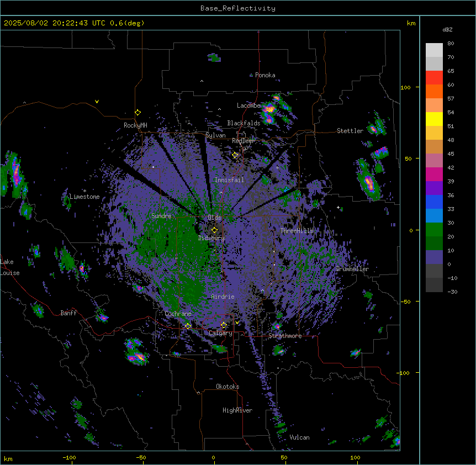The width and height of the screenshot is (476, 465).
Task: Select the orange 57–60 dBZ legend swatch
Action: point(434,91)
